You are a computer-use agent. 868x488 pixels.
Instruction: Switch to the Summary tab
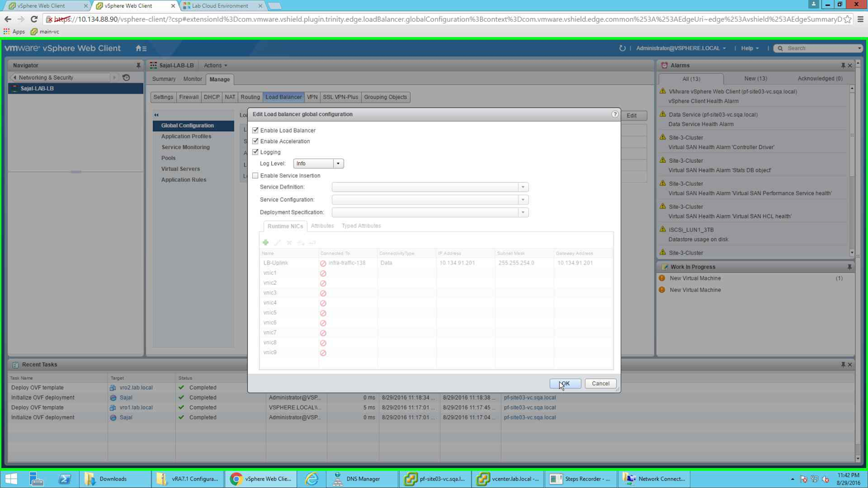(x=164, y=79)
